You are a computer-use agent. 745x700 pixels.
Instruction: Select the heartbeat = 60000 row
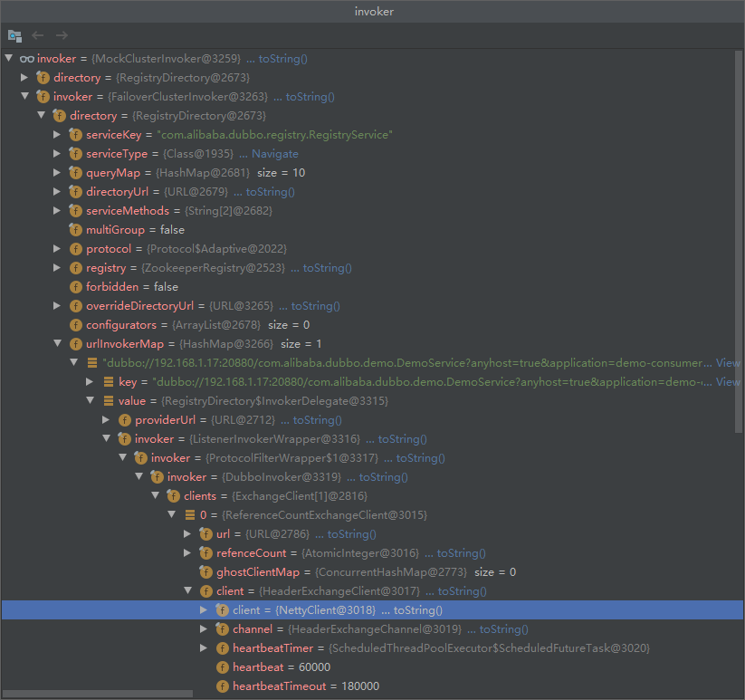click(x=373, y=667)
